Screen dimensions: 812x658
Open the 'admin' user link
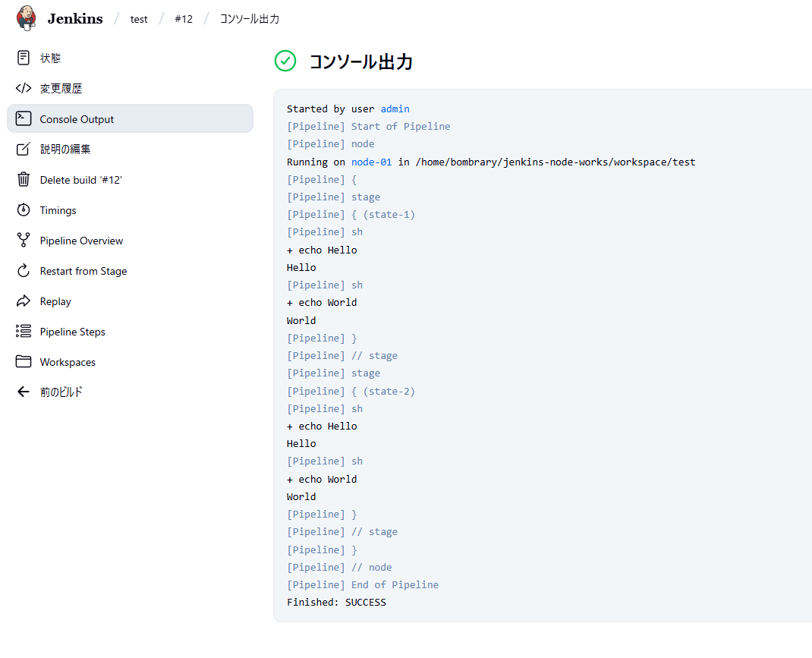[395, 109]
